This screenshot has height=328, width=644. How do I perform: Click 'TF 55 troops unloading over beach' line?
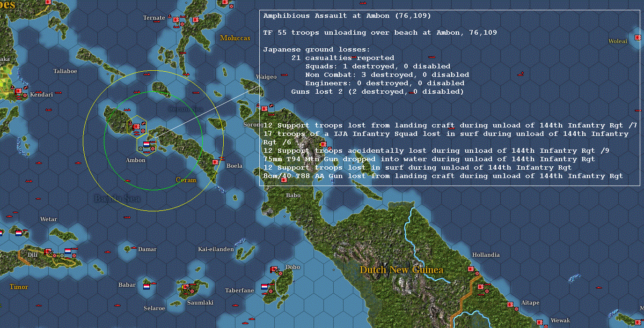tap(380, 33)
